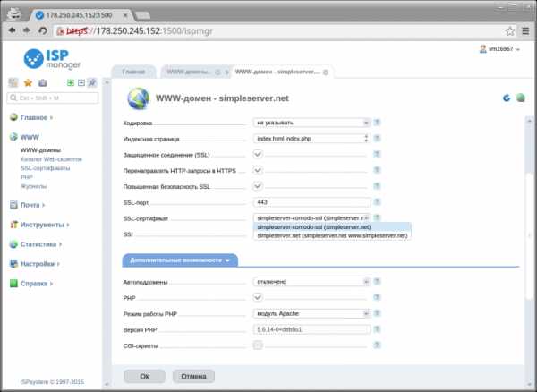The height and width of the screenshot is (392, 537).
Task: Choose simpleserver-comodo-ssl (simpleserver.net) option
Action: click(332, 227)
